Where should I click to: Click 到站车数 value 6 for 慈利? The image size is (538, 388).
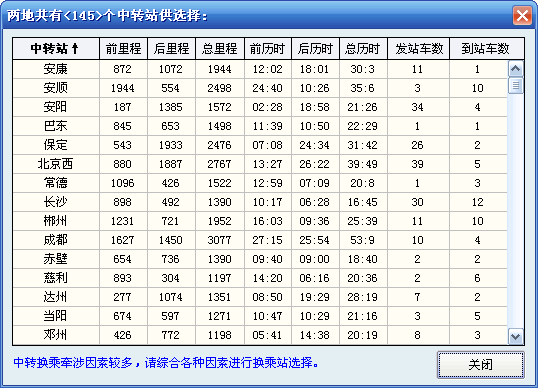(x=478, y=278)
